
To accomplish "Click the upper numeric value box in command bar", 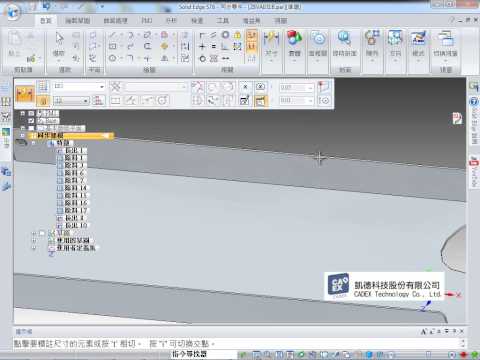I will point(296,87).
